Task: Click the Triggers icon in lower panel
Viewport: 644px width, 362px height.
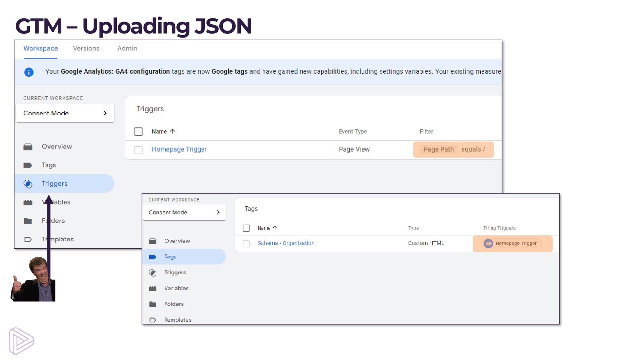Action: [153, 273]
